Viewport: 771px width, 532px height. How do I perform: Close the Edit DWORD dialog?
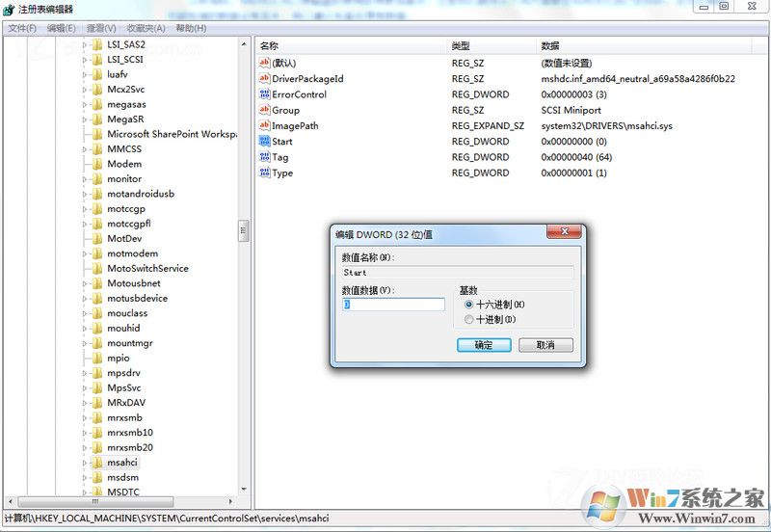tap(563, 233)
